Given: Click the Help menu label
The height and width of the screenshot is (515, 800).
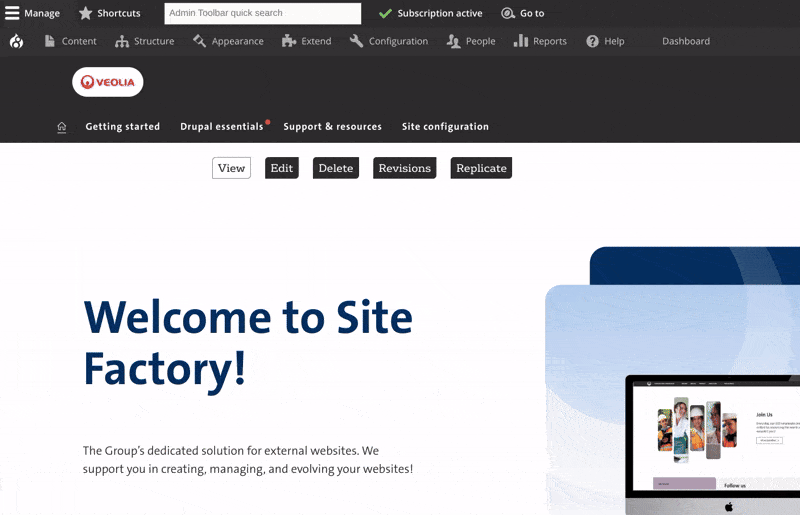Looking at the screenshot, I should [x=614, y=41].
